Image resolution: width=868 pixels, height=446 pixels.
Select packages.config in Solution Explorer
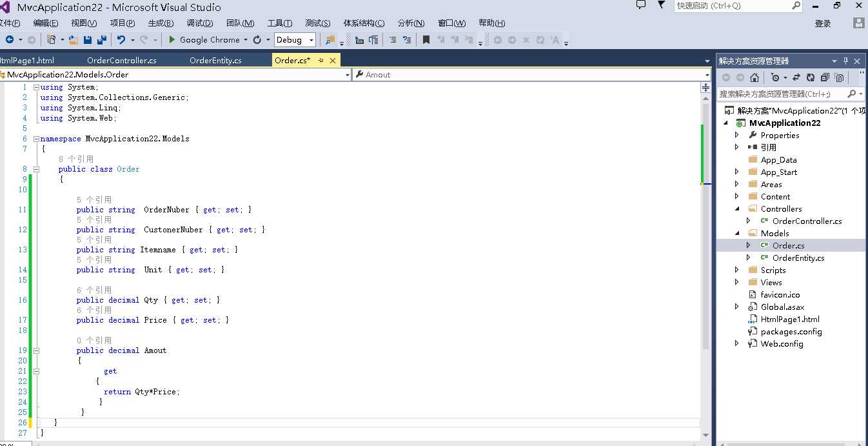[791, 332]
